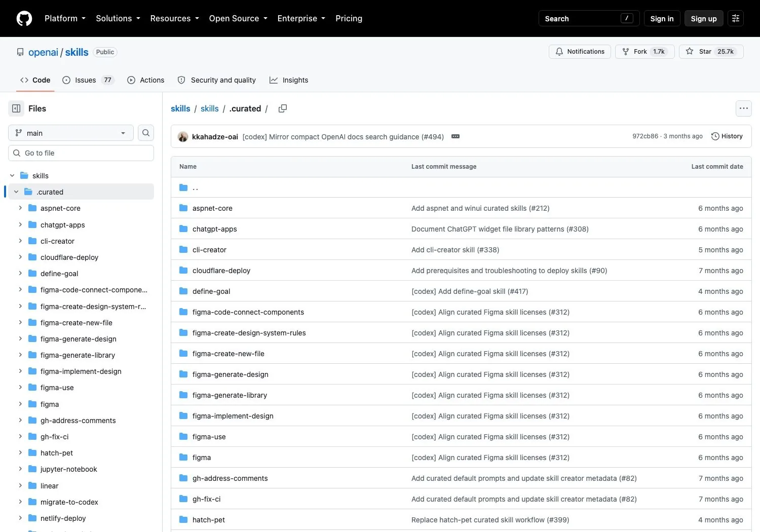The width and height of the screenshot is (760, 532).
Task: Open the openai organization link
Action: pos(43,52)
